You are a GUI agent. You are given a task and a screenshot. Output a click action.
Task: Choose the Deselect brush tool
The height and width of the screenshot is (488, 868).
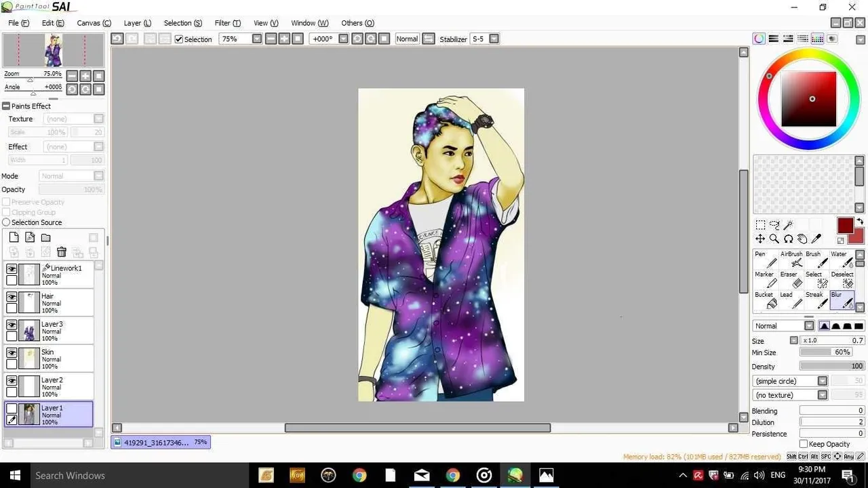(841, 281)
